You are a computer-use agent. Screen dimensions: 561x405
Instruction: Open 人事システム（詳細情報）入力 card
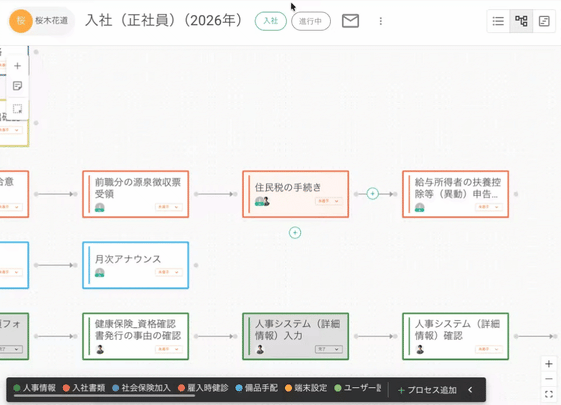tap(296, 336)
